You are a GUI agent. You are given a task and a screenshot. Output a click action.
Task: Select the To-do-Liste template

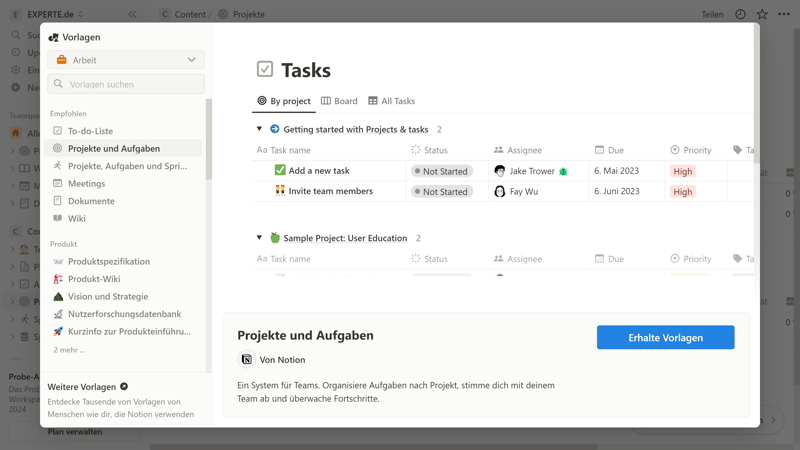pos(90,131)
